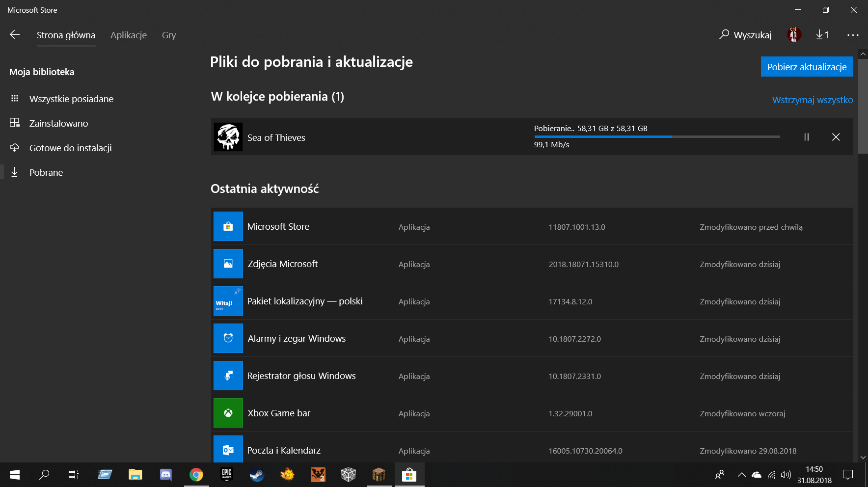Open Steam from taskbar
This screenshot has width=868, height=487.
[257, 475]
